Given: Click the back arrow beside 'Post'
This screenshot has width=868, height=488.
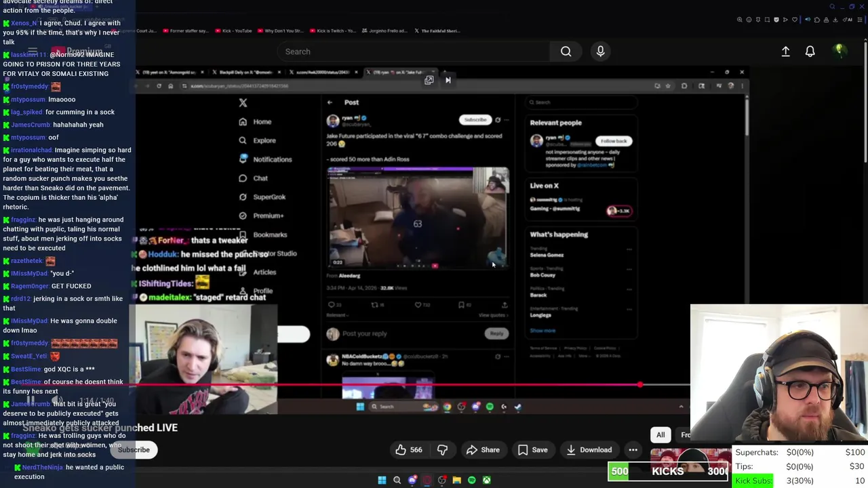Looking at the screenshot, I should point(330,102).
